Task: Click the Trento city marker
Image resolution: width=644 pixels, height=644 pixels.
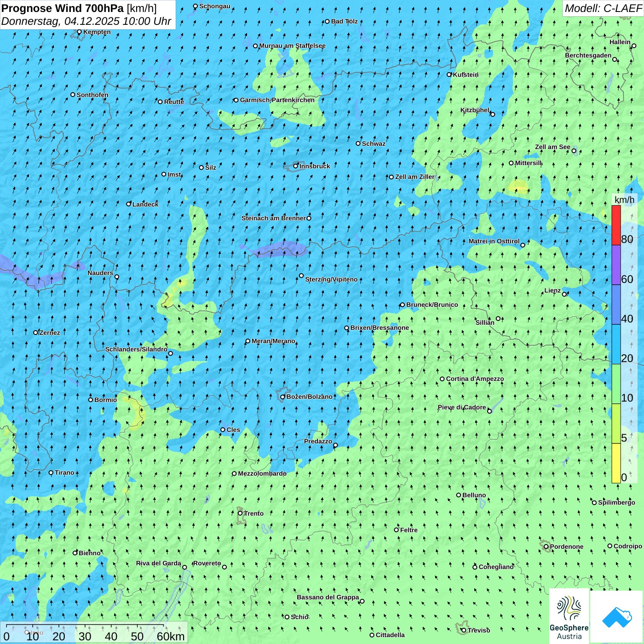Action: (240, 513)
